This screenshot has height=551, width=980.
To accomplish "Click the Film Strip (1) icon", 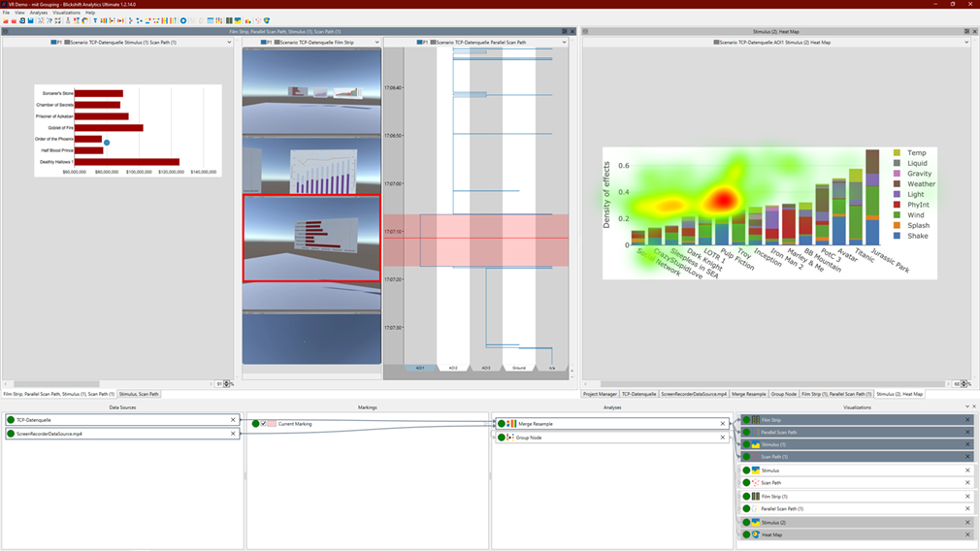I will pos(756,497).
